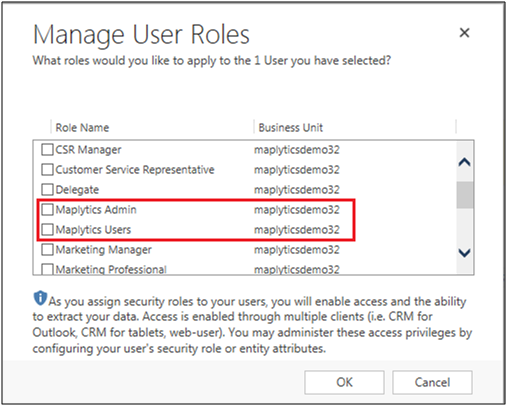Click the roles list scrollbar thumb

[464, 195]
